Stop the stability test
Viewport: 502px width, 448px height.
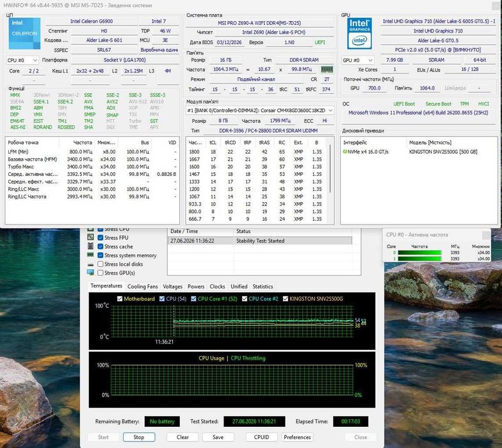click(139, 437)
